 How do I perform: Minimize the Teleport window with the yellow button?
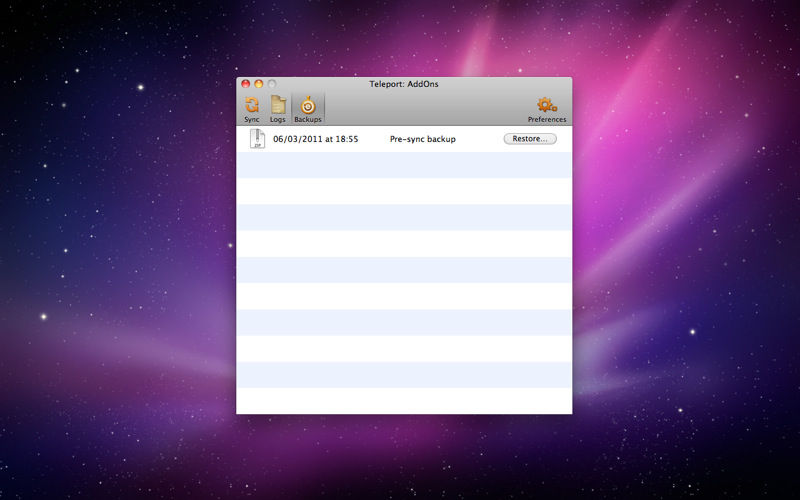click(259, 84)
